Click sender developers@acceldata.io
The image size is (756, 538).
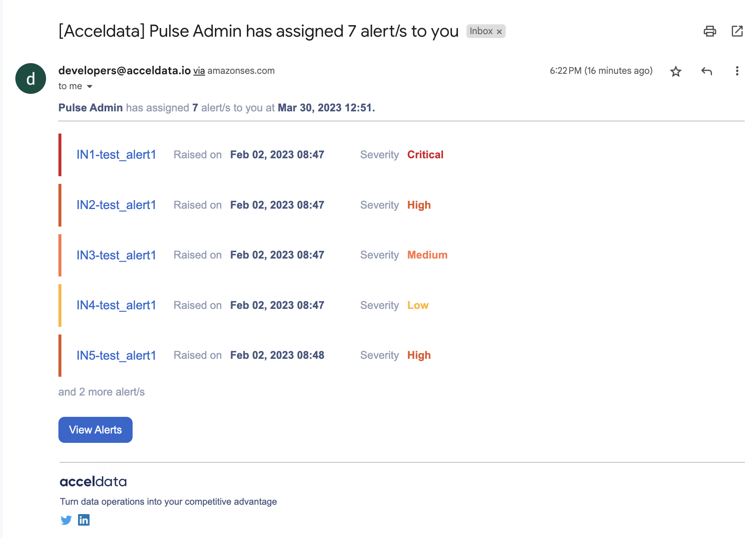pos(125,70)
